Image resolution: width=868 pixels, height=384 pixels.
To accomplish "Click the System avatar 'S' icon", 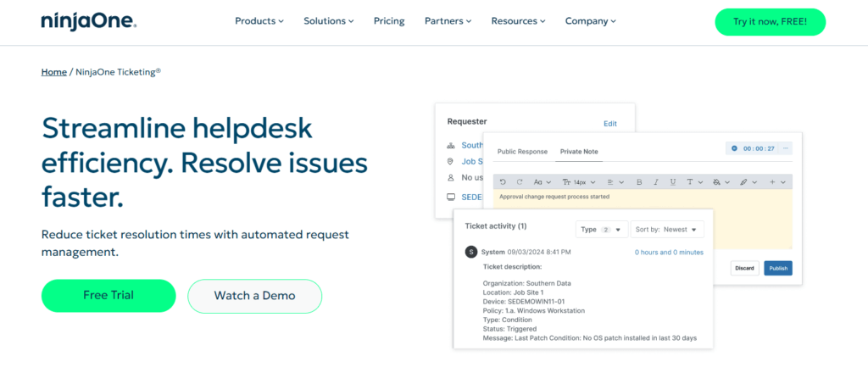I will (x=471, y=253).
